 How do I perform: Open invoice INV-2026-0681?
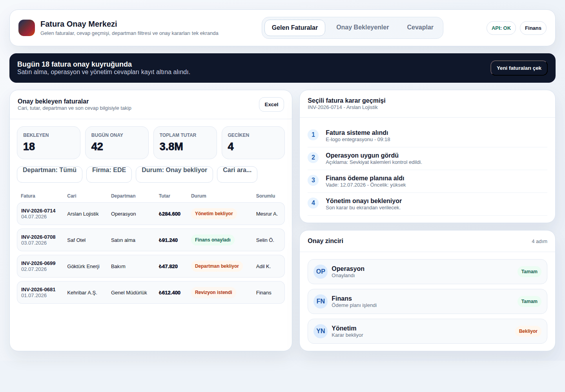(x=151, y=292)
